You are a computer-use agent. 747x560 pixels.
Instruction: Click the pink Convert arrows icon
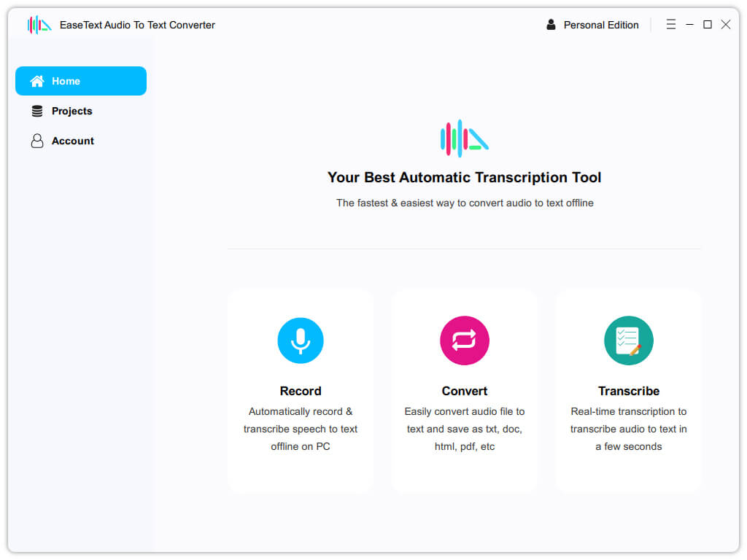coord(465,341)
